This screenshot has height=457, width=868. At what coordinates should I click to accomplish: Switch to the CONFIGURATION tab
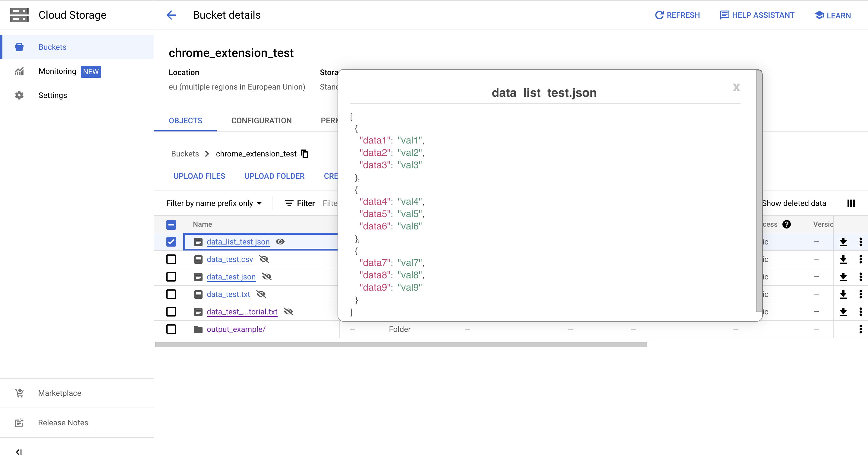click(262, 121)
